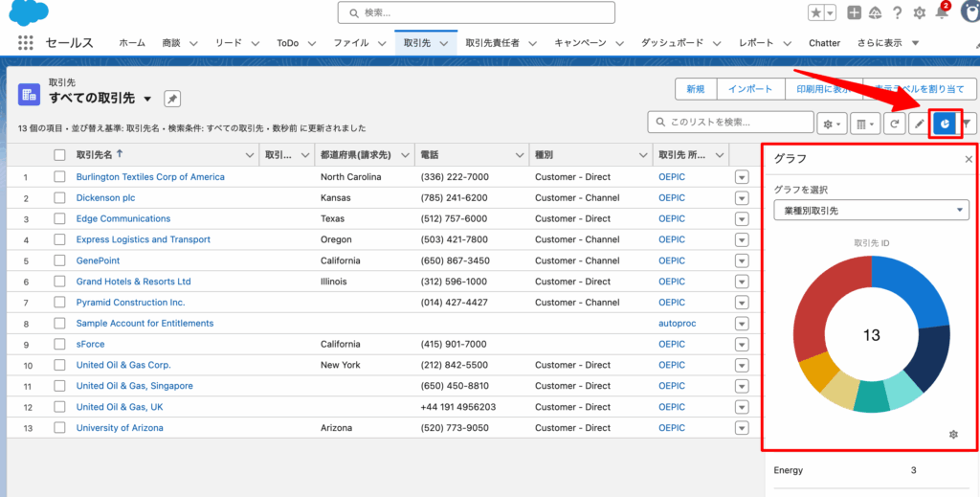Open notifications bell icon
Screen dimensions: 980x497
(942, 11)
